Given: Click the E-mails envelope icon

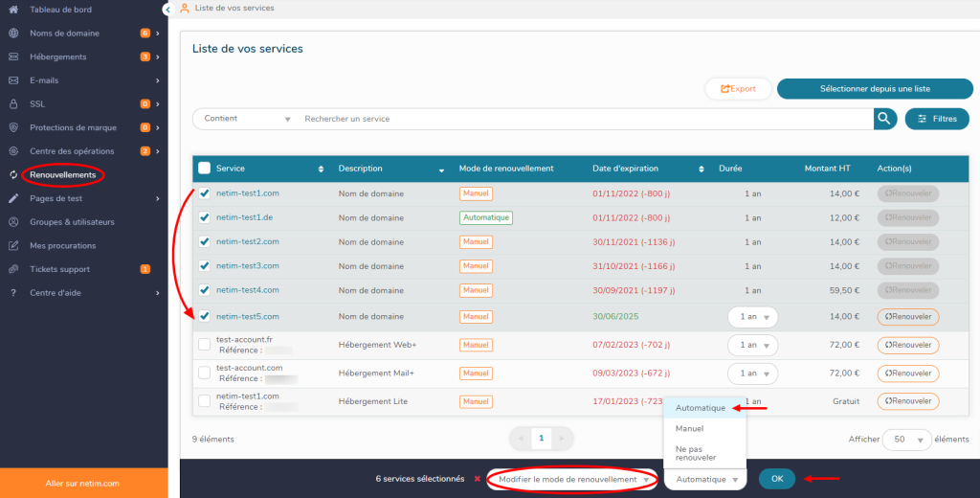Looking at the screenshot, I should coord(13,80).
